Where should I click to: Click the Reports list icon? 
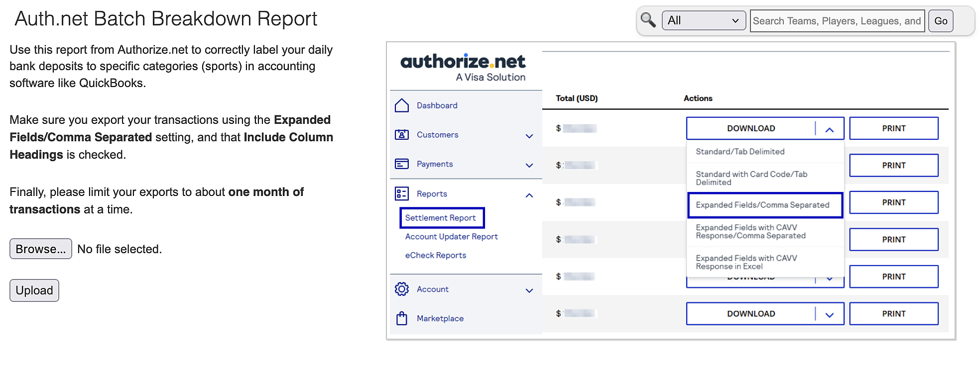pos(402,193)
